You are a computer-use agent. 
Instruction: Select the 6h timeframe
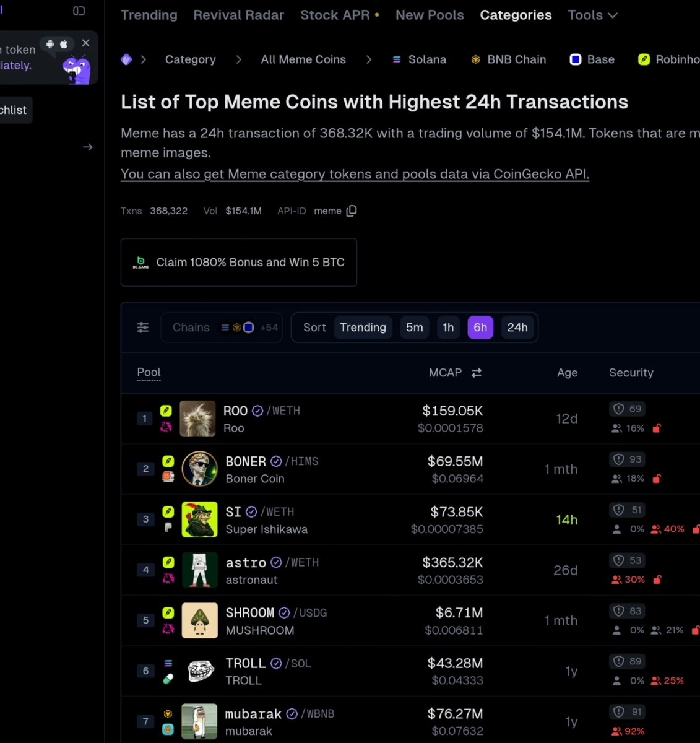(480, 328)
